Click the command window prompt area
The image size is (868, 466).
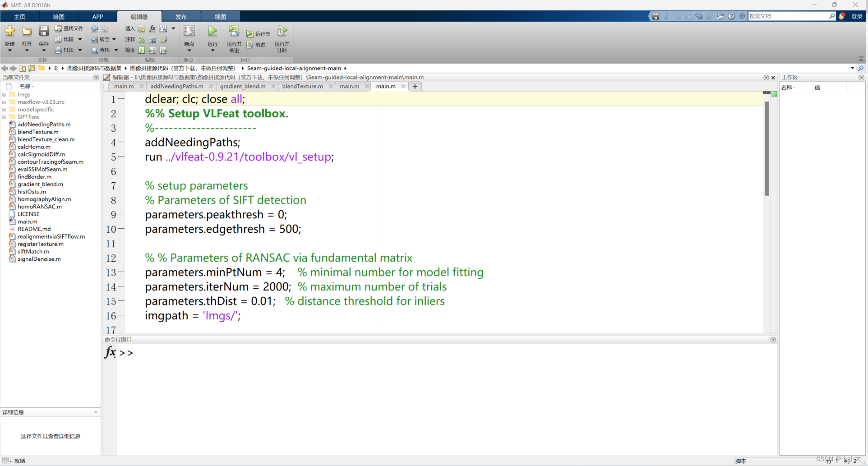pyautogui.click(x=447, y=353)
